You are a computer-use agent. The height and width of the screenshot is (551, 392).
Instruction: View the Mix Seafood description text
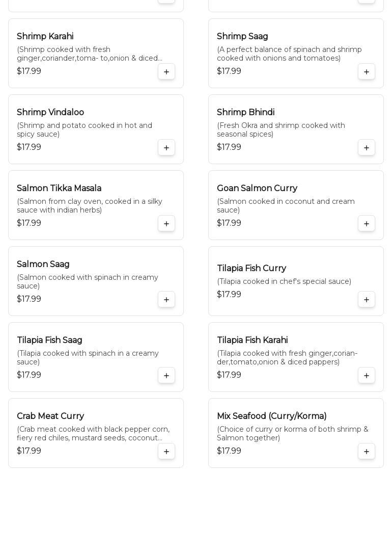(292, 434)
